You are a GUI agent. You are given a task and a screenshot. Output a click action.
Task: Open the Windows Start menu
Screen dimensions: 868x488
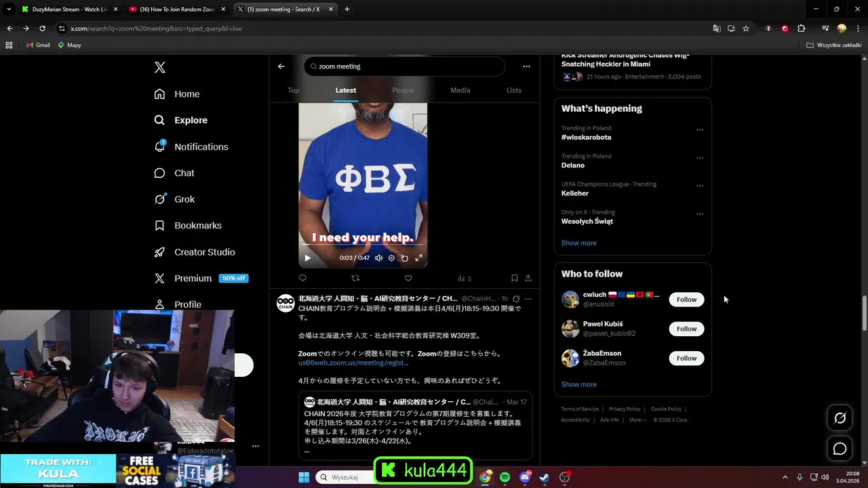click(304, 477)
